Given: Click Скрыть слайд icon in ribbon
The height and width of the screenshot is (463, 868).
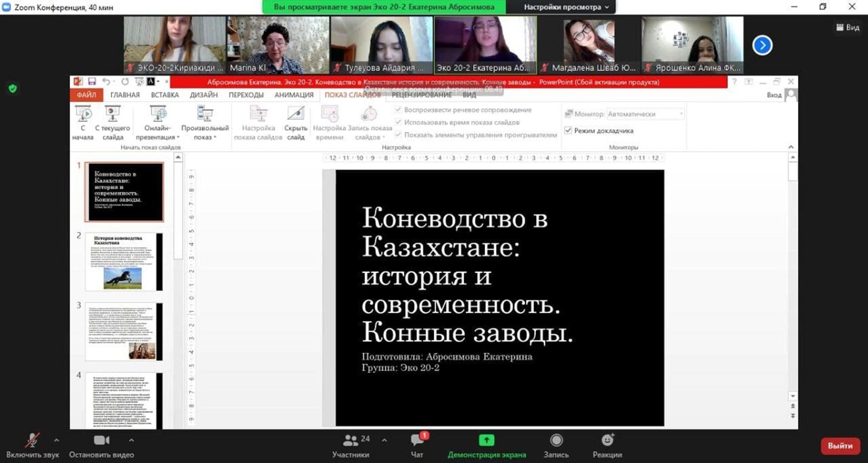Looking at the screenshot, I should (x=295, y=114).
